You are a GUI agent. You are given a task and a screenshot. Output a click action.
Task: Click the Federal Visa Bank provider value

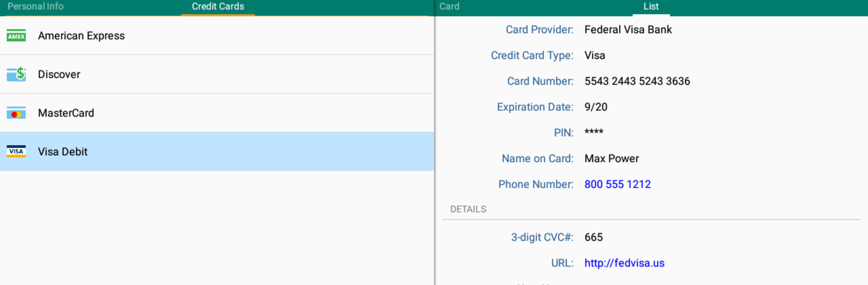tap(628, 29)
